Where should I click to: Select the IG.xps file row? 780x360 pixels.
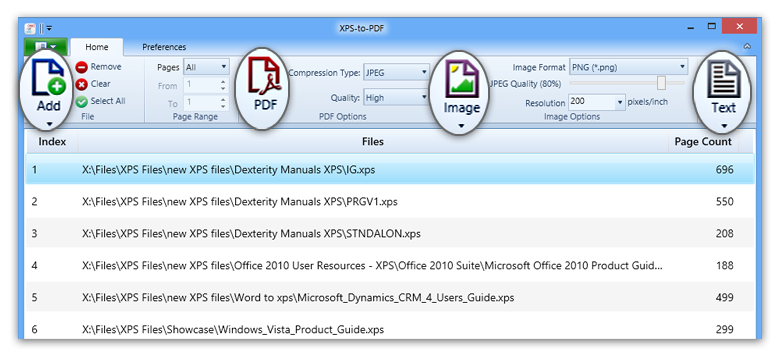pyautogui.click(x=390, y=170)
